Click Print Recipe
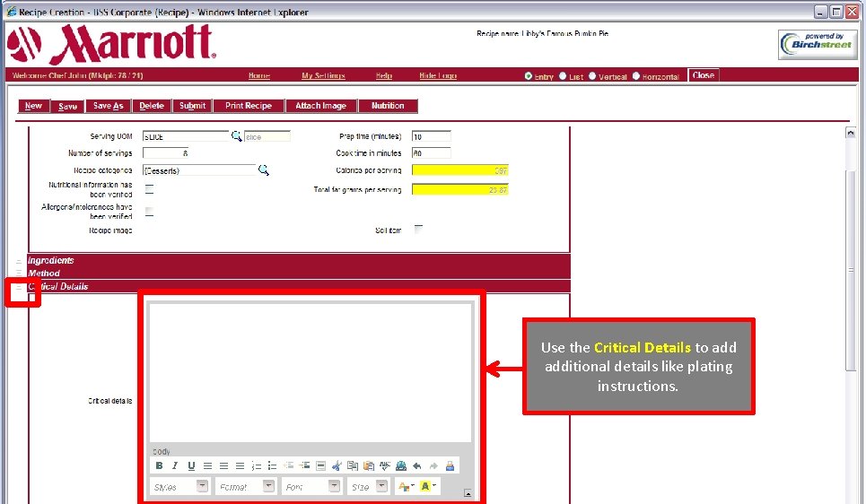The image size is (866, 504). [248, 106]
